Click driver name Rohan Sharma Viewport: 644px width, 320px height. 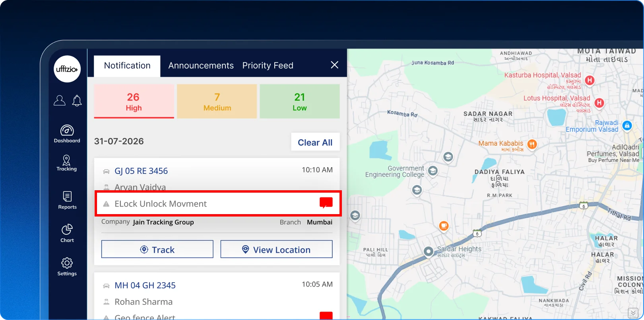(x=144, y=302)
